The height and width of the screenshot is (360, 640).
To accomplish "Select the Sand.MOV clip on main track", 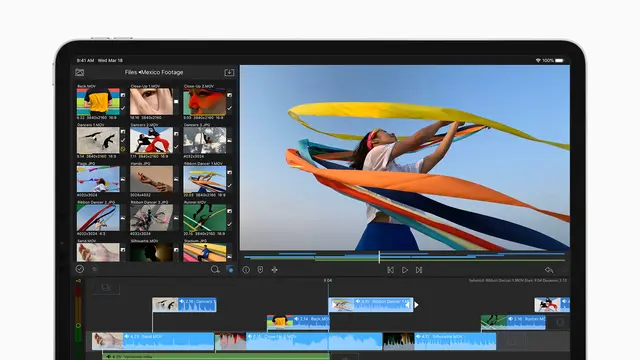I will click(x=153, y=341).
